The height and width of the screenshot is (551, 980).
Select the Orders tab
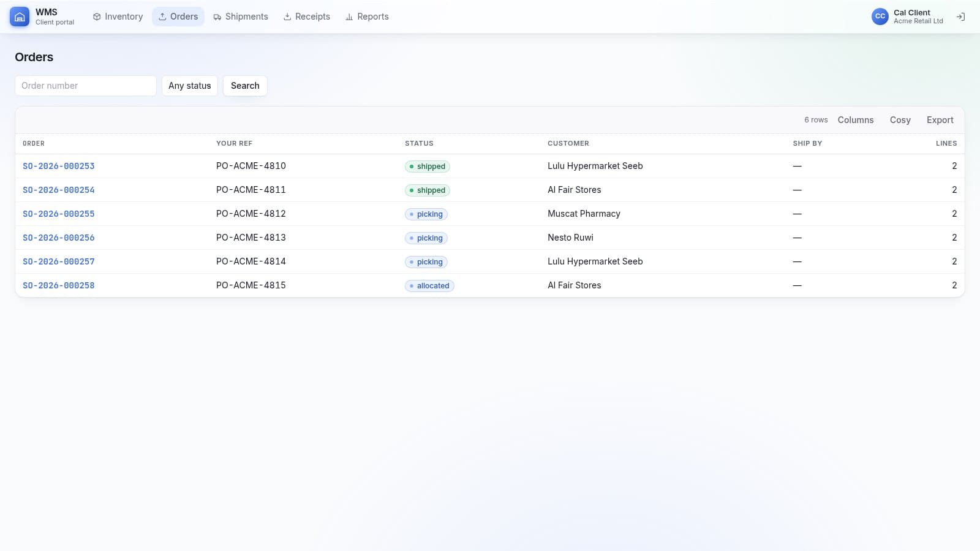[x=178, y=17]
